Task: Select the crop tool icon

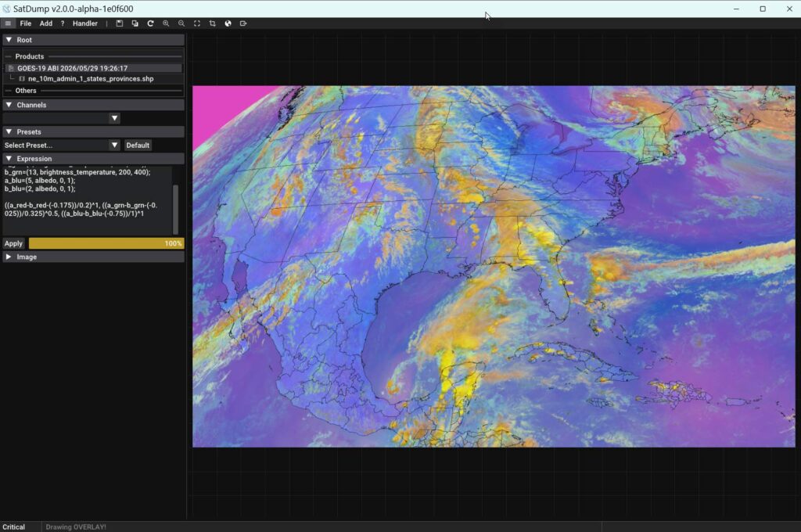Action: pyautogui.click(x=213, y=23)
